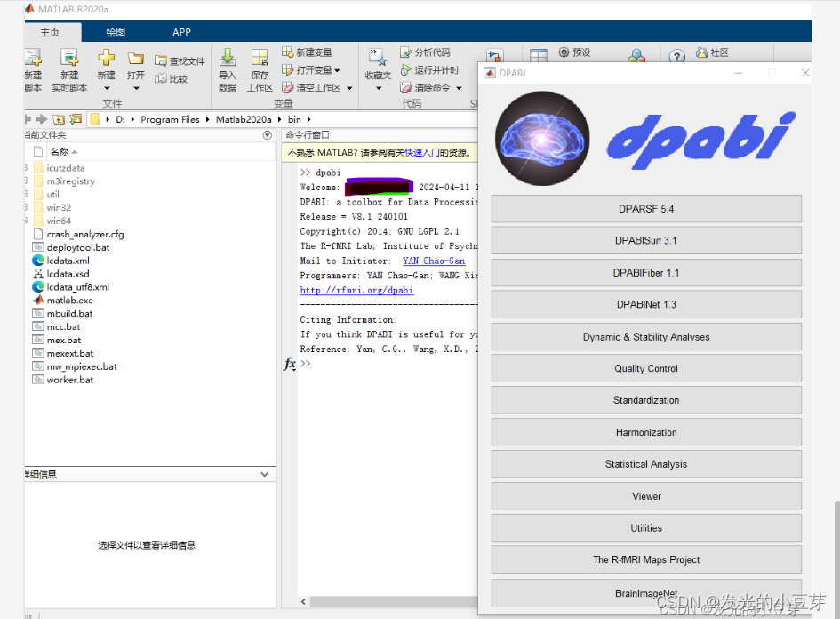Switch to the Plots ribbon tab
This screenshot has height=619, width=840.
(x=116, y=31)
